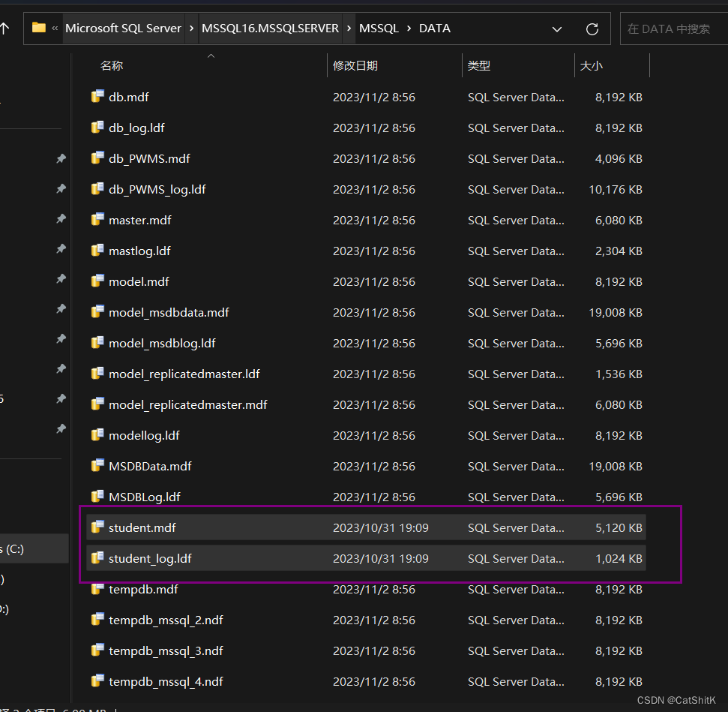
Task: Select the student_log.ldf file name
Action: [150, 559]
